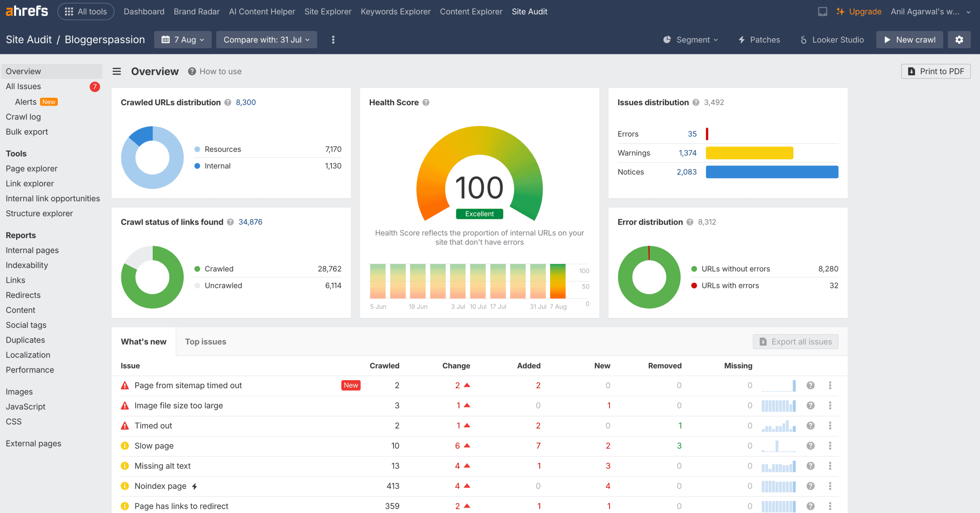This screenshot has height=513, width=980.
Task: Open Patches
Action: tap(759, 40)
